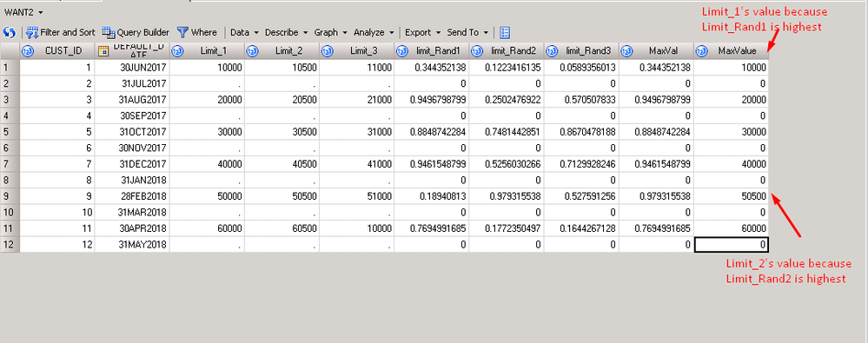Open the Data dropdown menu
The image size is (868, 343).
pyautogui.click(x=245, y=33)
